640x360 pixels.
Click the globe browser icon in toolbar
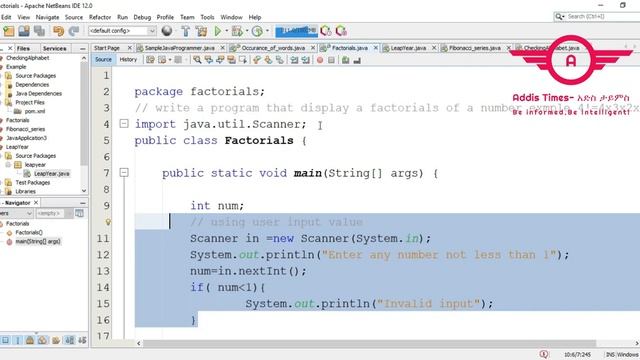pyautogui.click(x=167, y=31)
